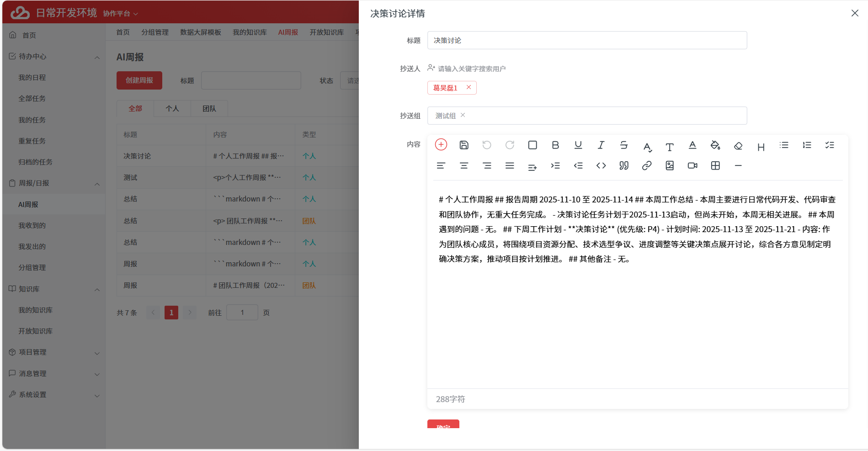Insert a horizontal divider line
This screenshot has height=451, width=868.
point(738,165)
